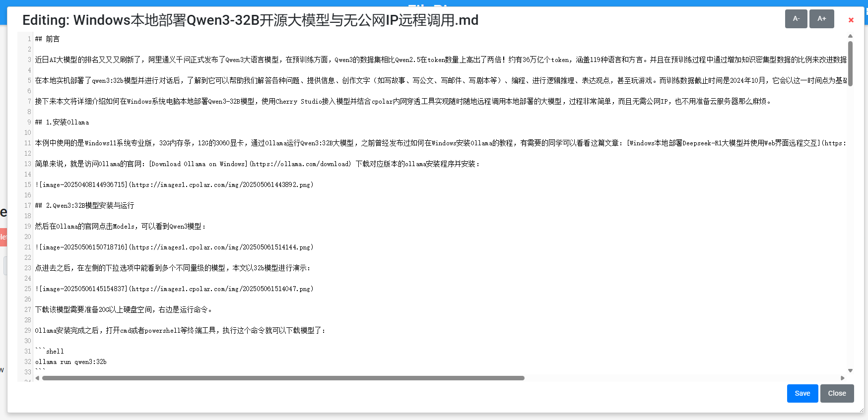Click the vertical scrollbar down arrow
Image resolution: width=868 pixels, height=420 pixels.
(850, 370)
